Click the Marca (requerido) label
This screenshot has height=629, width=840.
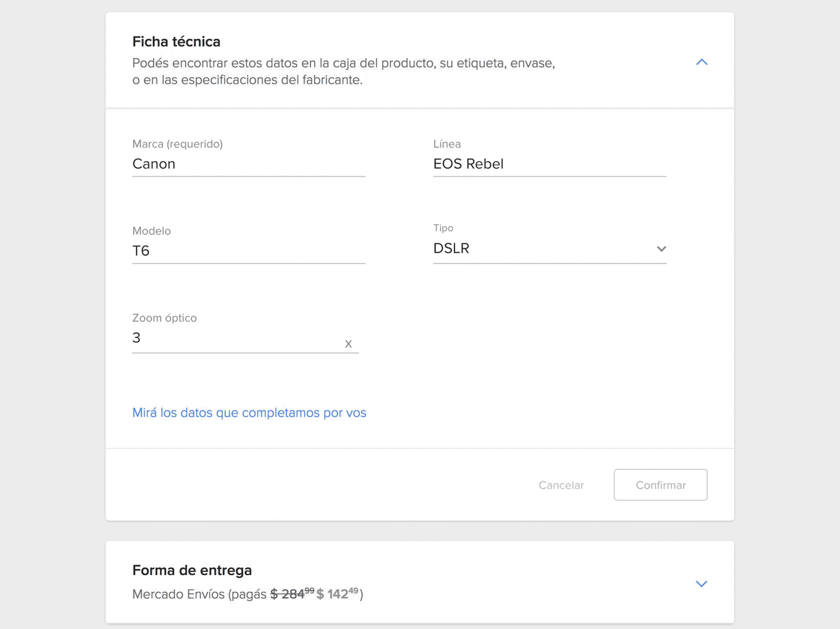pos(177,144)
